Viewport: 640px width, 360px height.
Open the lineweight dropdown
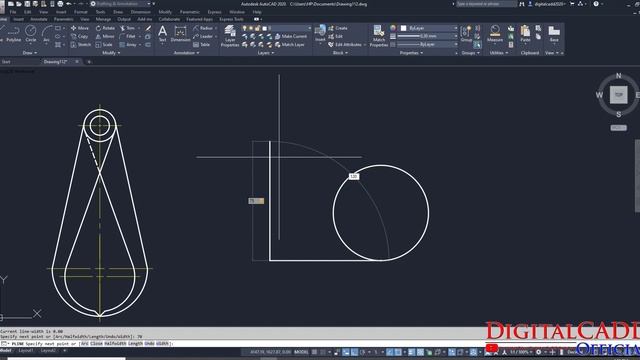point(427,36)
